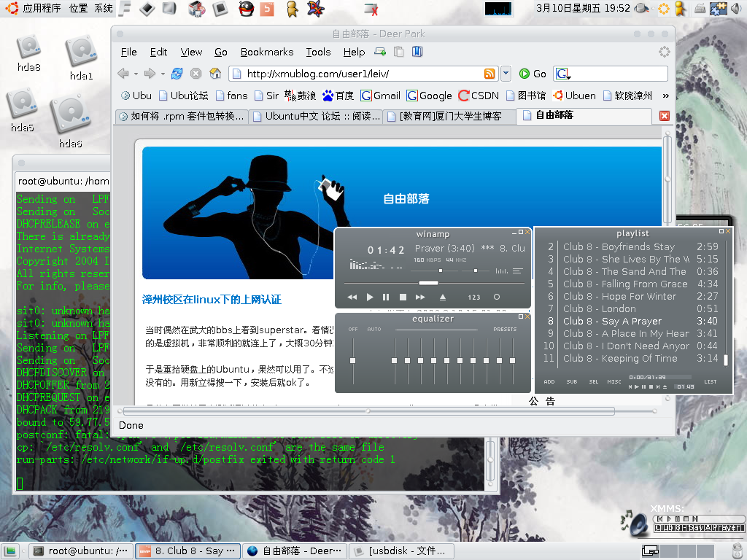Click the Back arrow in Deer Park

click(x=123, y=74)
